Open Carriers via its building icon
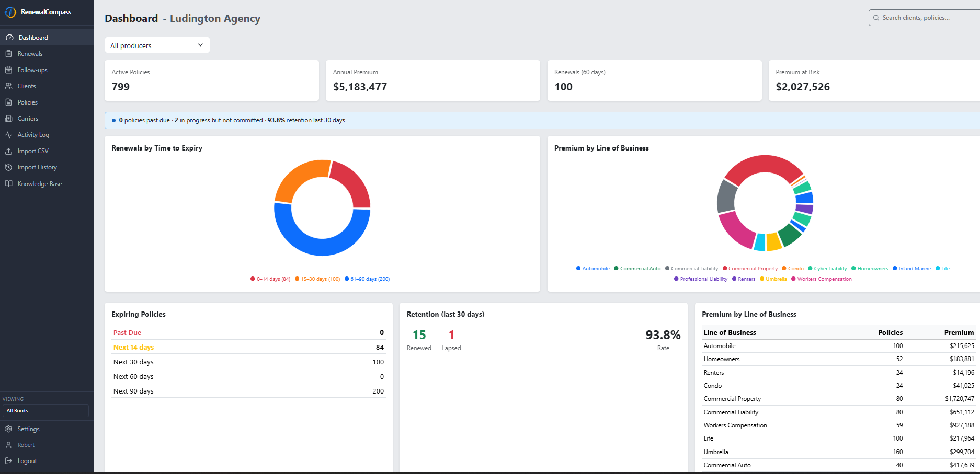Viewport: 980px width, 474px height. click(x=8, y=119)
